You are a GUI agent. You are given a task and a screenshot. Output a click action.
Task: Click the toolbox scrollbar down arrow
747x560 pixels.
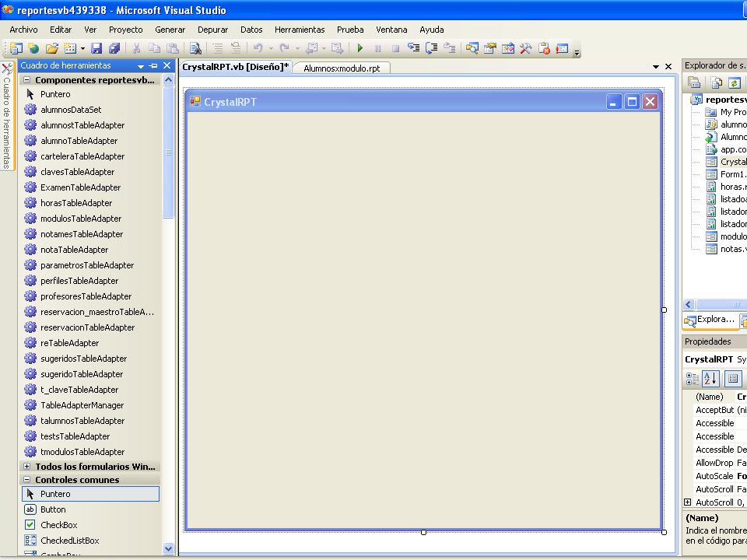(x=168, y=548)
